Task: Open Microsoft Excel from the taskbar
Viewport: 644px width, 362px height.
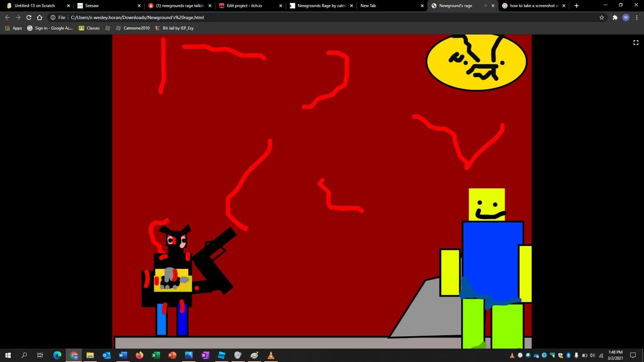Action: [156, 355]
